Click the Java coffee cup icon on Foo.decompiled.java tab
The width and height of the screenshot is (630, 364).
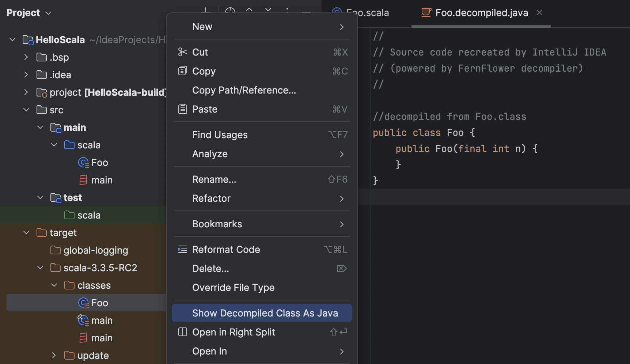pyautogui.click(x=425, y=12)
